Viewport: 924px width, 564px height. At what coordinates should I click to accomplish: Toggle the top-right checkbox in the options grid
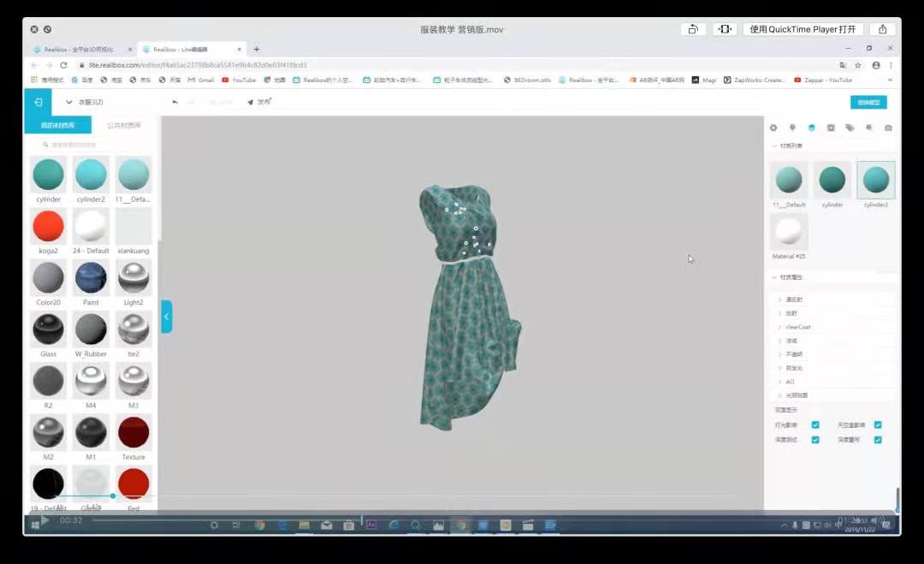point(878,424)
